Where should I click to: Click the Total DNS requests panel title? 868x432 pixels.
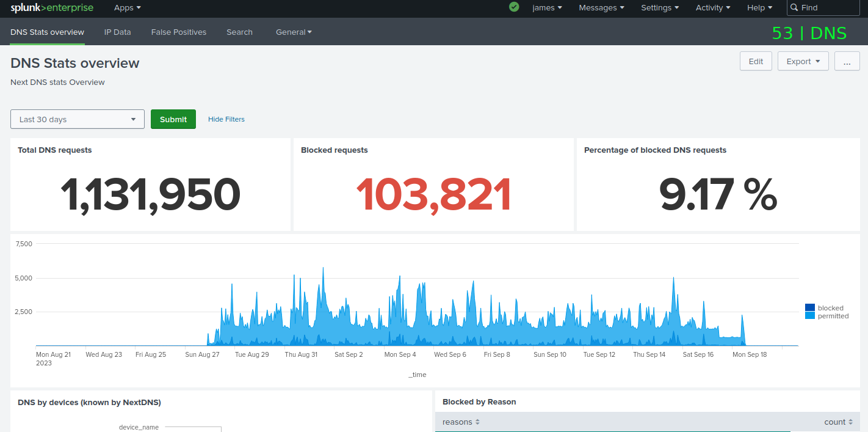pos(55,150)
